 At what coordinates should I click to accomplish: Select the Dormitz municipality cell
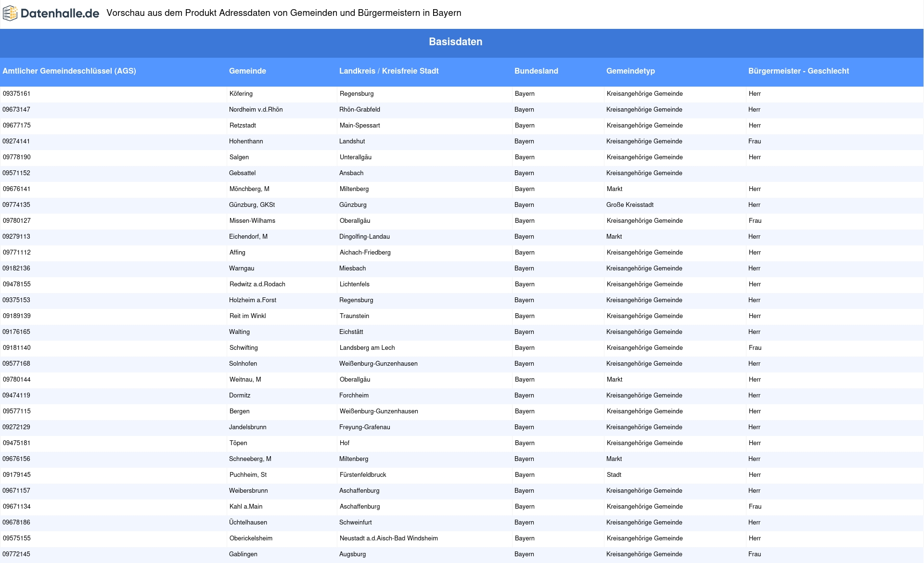[x=240, y=396]
